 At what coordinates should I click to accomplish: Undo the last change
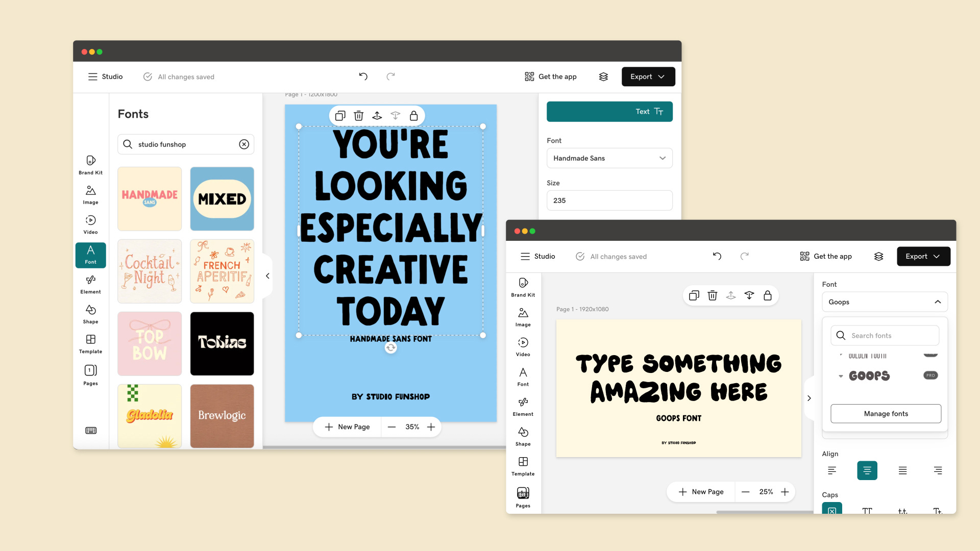363,76
